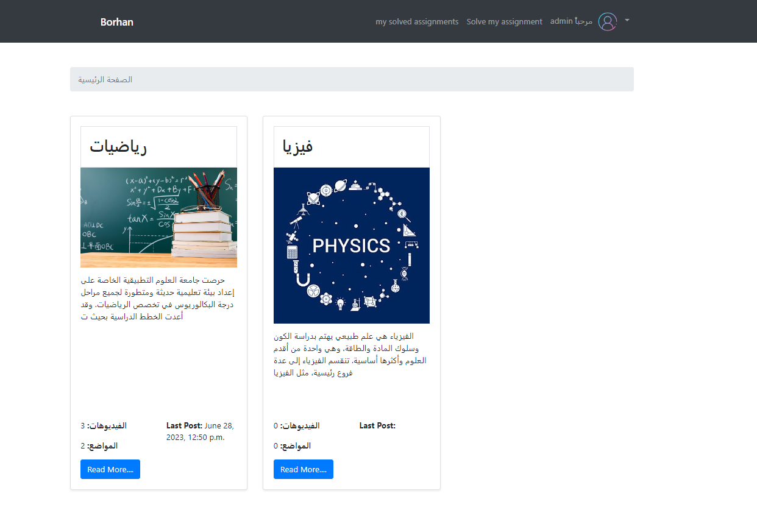Click the رياضيات card description text
This screenshot has height=532, width=757.
click(x=158, y=299)
